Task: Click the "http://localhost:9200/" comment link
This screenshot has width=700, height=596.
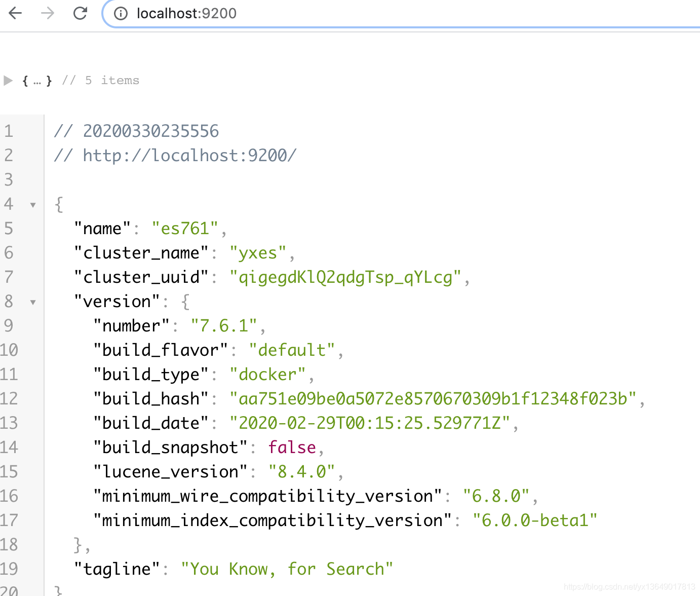Action: point(190,155)
